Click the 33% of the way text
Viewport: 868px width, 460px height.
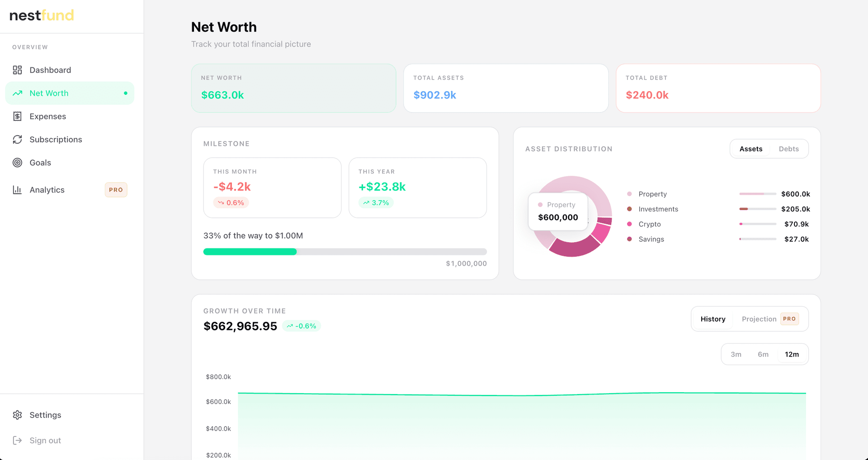(x=253, y=235)
